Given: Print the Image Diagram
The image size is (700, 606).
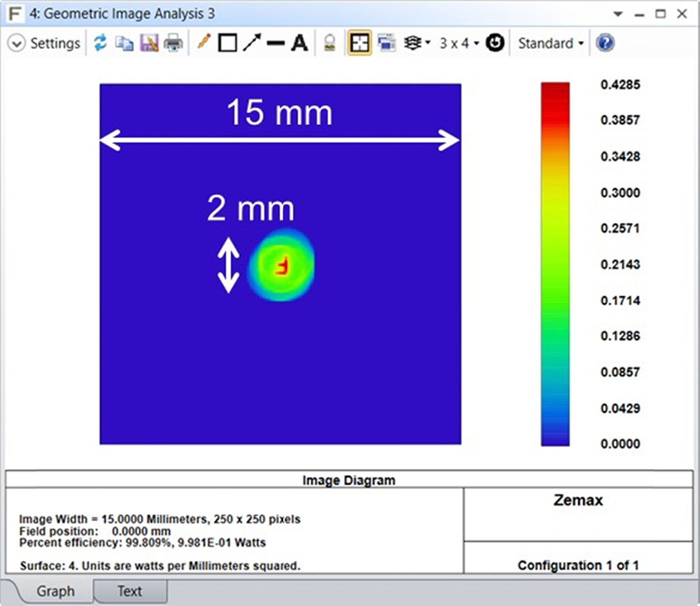Looking at the screenshot, I should coord(173,43).
